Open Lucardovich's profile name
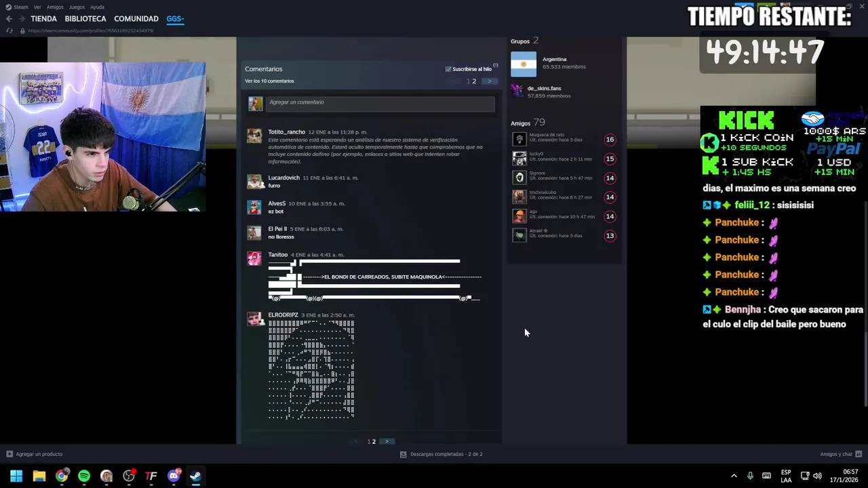The width and height of the screenshot is (868, 488). pyautogui.click(x=283, y=178)
